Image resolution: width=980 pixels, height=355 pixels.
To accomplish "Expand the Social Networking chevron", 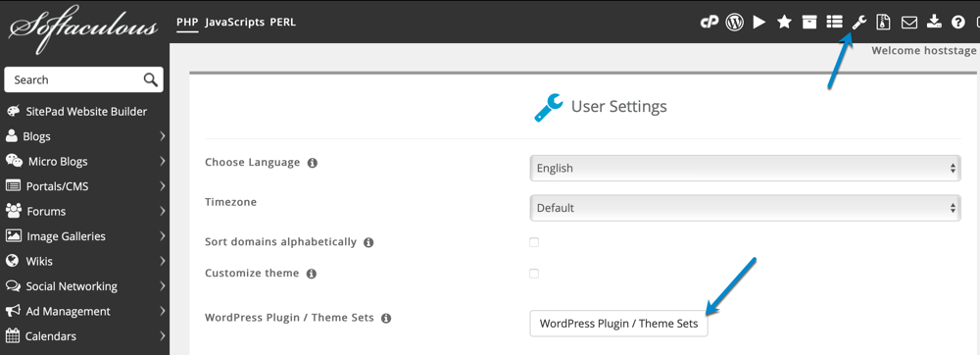I will tap(162, 286).
